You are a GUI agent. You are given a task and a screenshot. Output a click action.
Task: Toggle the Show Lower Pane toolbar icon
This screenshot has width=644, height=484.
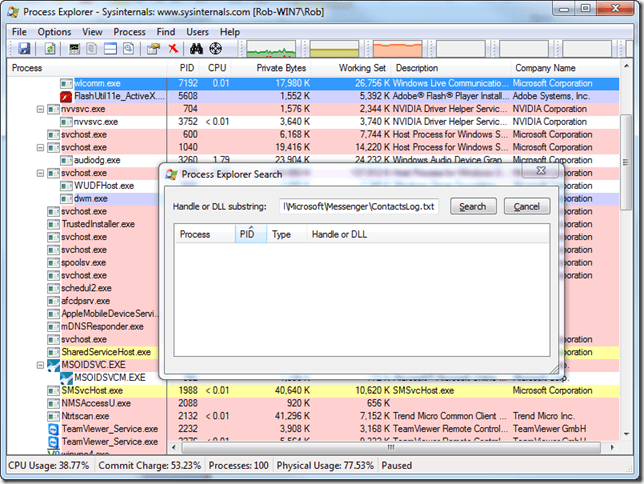click(x=109, y=48)
